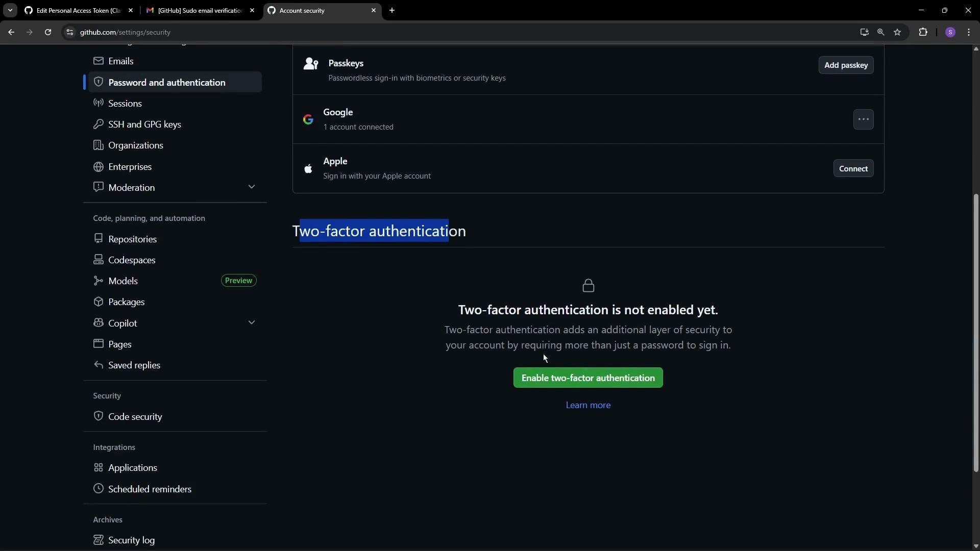Reload the page with refresh icon
The image size is (980, 551).
click(48, 32)
